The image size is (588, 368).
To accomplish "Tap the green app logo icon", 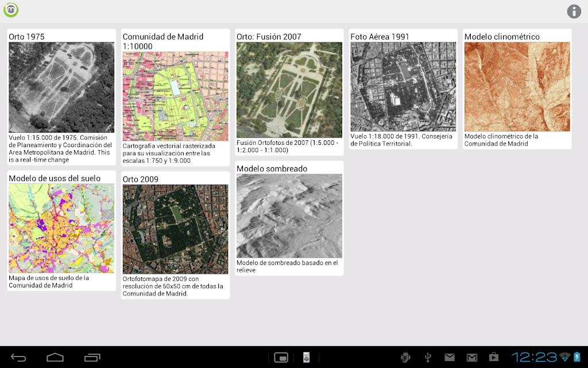I will coord(11,10).
